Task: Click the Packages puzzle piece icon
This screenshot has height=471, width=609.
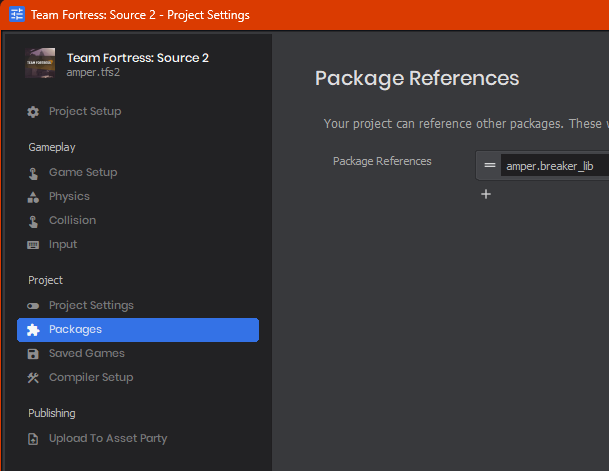Action: [x=33, y=330]
